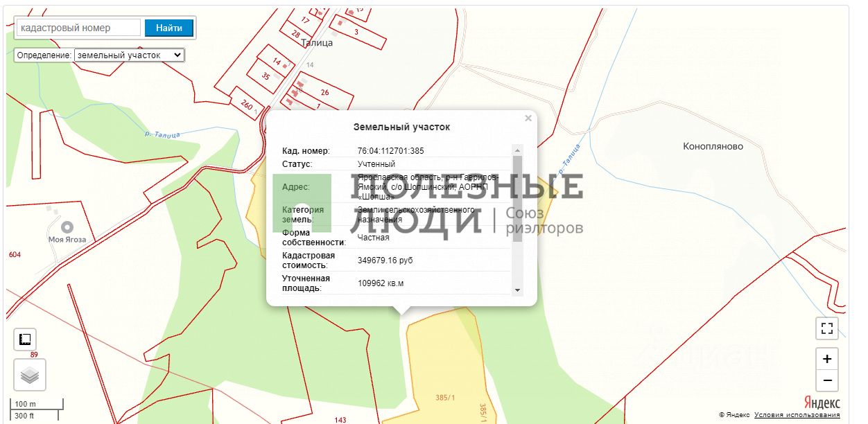The image size is (868, 424).
Task: Click parcel 385/1 label on the map
Action: click(x=444, y=398)
